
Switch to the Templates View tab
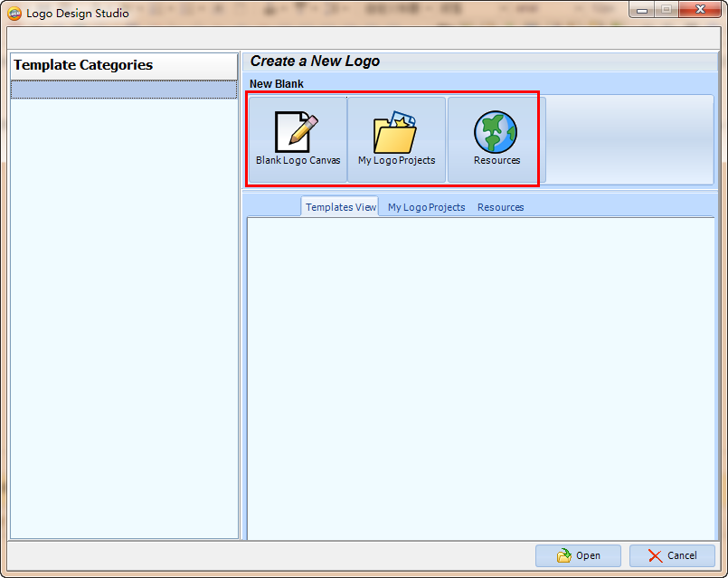(340, 207)
